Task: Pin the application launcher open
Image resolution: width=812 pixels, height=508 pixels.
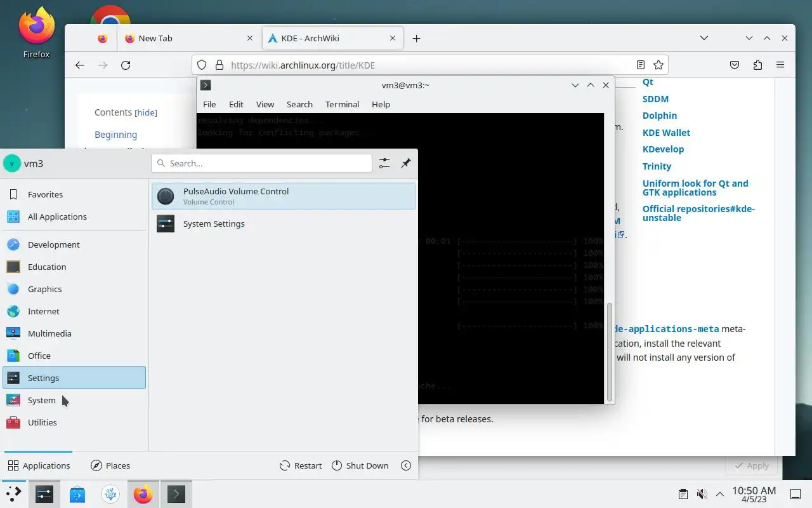Action: coord(406,163)
